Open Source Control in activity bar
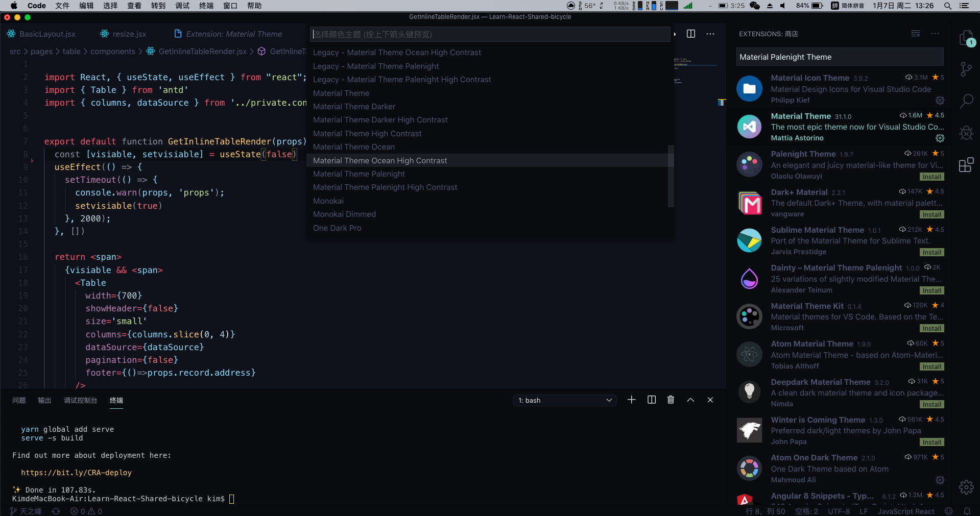Screen dimensions: 980x516 click(x=966, y=69)
